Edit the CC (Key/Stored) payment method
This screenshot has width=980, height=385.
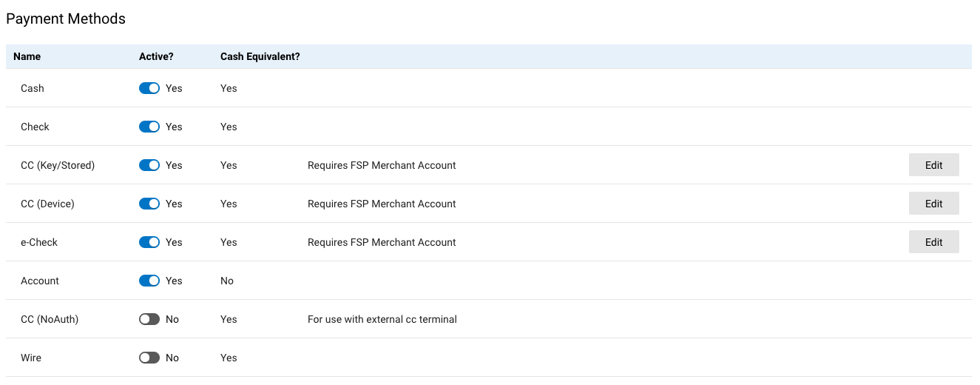(x=933, y=165)
